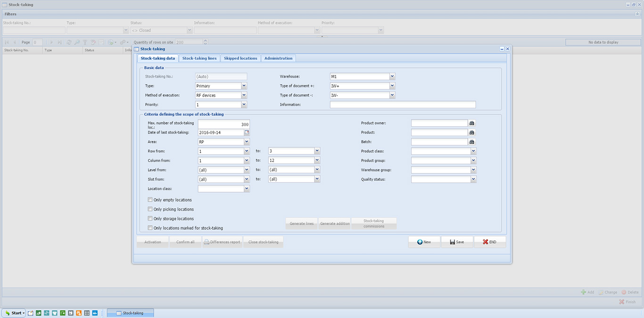Check Only locations marked for stock-taking
This screenshot has height=318, width=644.
click(x=150, y=228)
